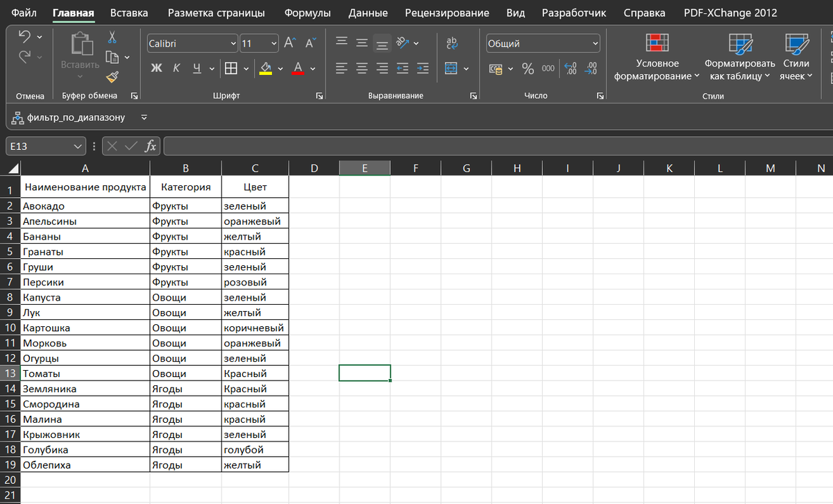833x504 pixels.
Task: Open the Число dialog launcher
Action: tap(600, 96)
